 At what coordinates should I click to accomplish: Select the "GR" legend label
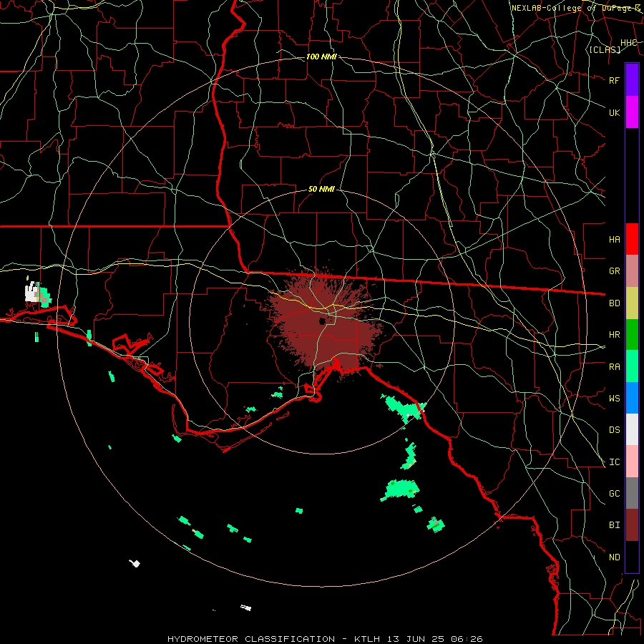point(614,271)
